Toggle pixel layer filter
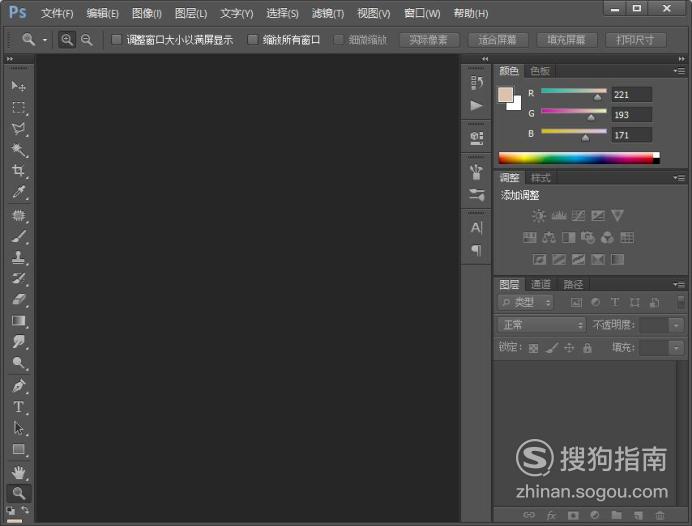 pyautogui.click(x=576, y=302)
